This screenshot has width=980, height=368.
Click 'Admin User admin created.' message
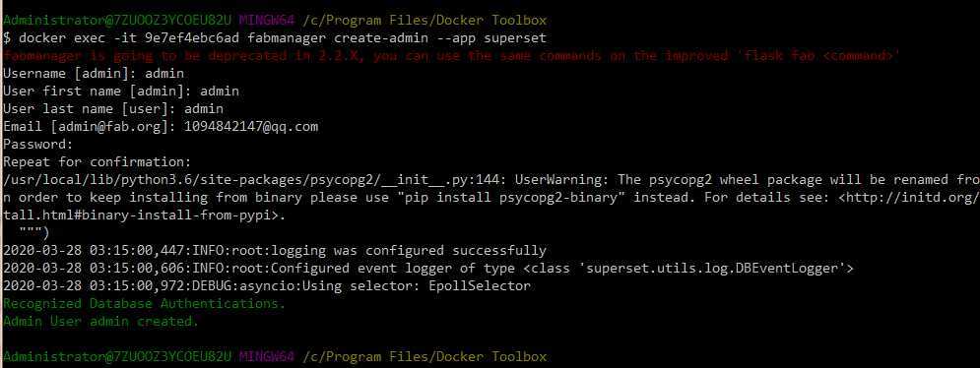[101, 321]
